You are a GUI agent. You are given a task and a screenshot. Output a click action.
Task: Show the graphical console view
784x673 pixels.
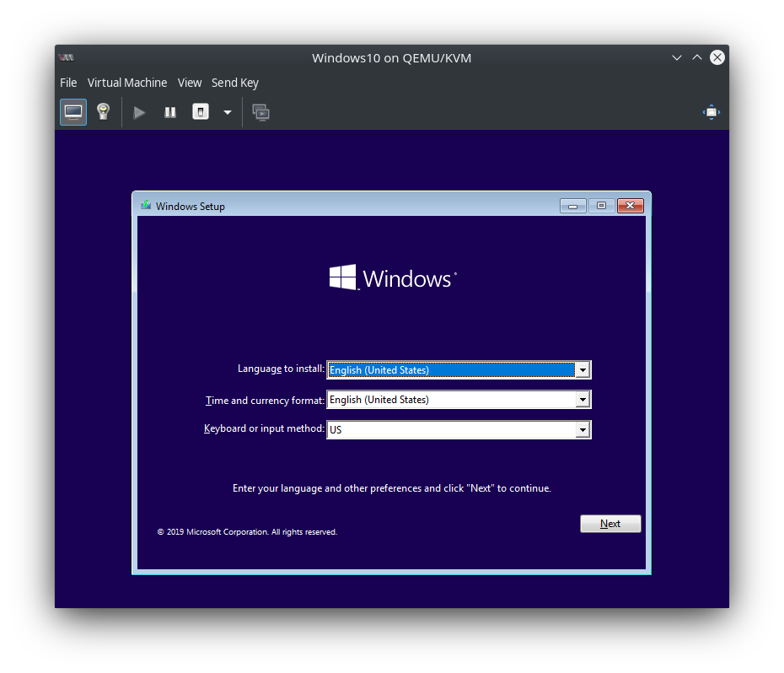click(73, 112)
